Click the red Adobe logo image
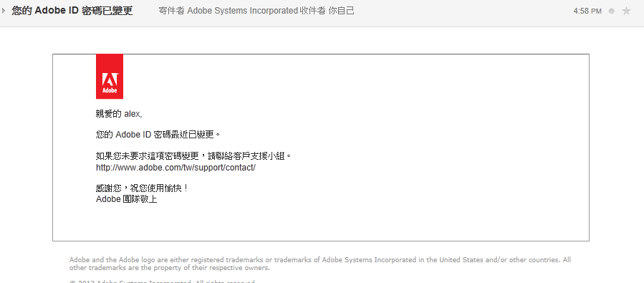 110,77
